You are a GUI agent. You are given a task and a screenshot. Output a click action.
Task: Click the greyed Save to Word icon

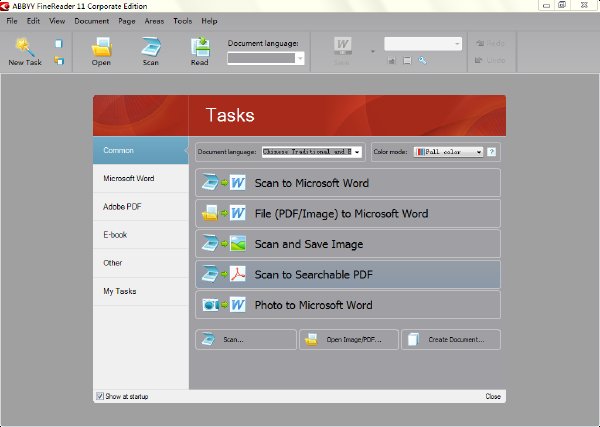tap(342, 46)
